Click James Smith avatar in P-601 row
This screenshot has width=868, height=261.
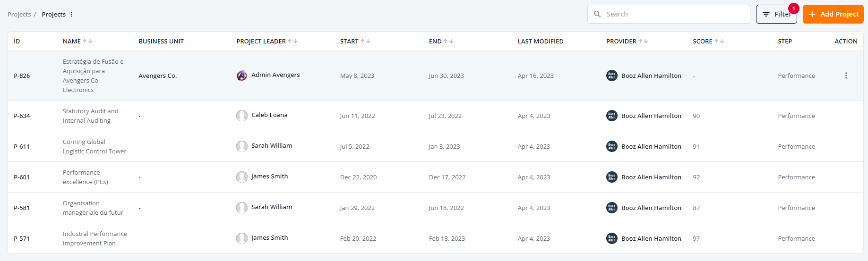(x=242, y=177)
